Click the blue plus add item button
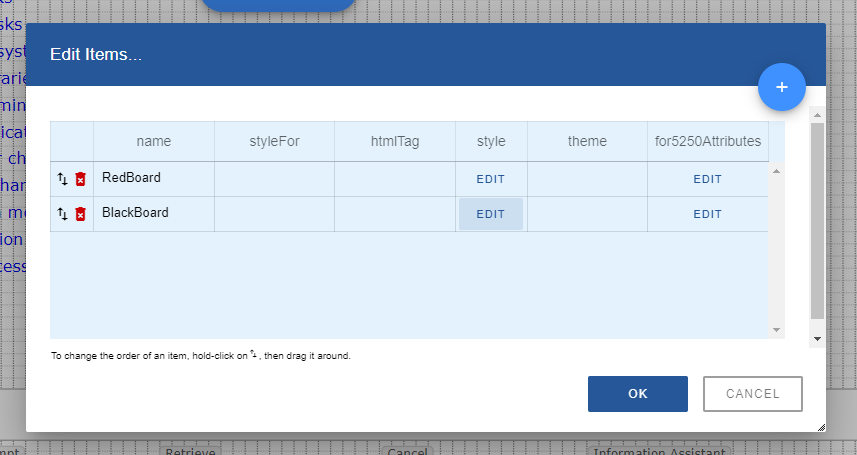 782,88
